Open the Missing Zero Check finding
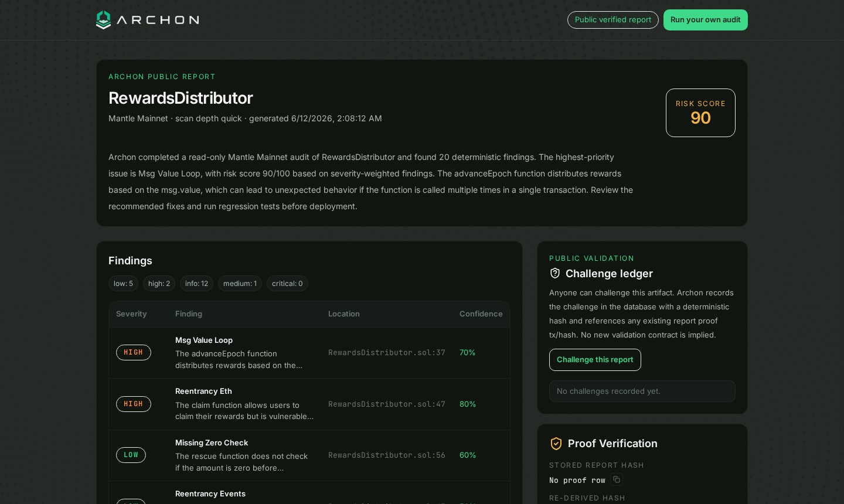The height and width of the screenshot is (504, 844). click(212, 442)
